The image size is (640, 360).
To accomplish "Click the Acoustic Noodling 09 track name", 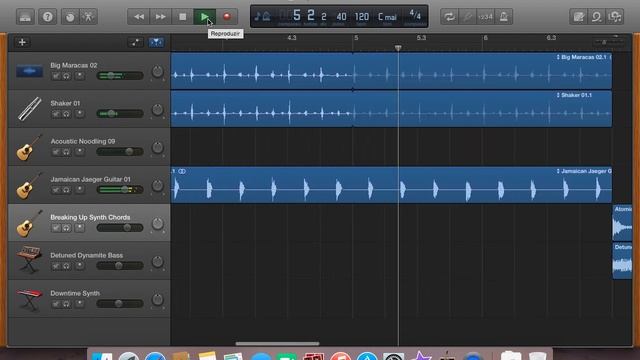I will [83, 141].
